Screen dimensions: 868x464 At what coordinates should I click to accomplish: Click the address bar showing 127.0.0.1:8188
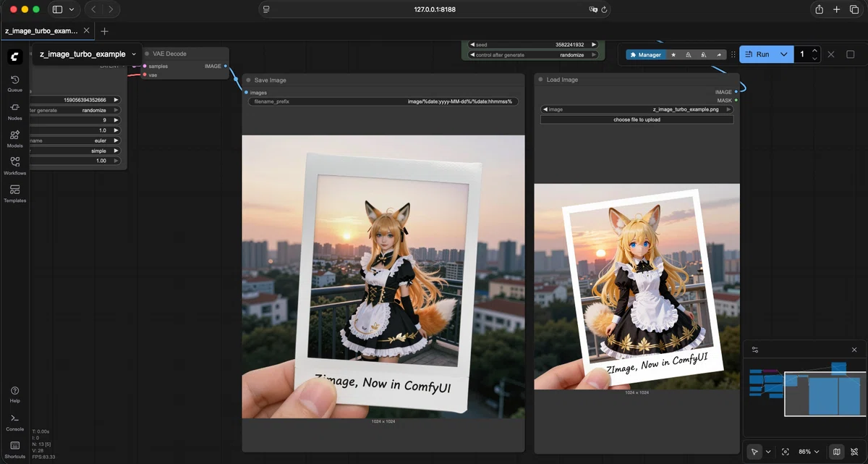click(435, 9)
